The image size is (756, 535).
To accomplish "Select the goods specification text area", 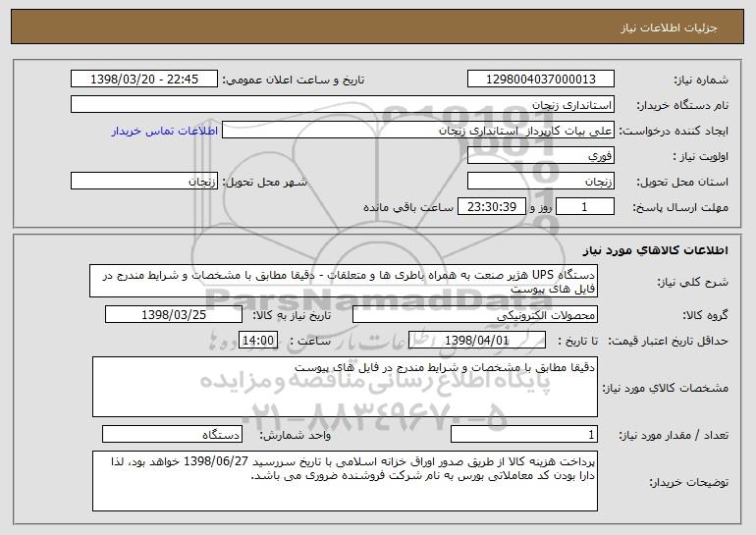I will click(345, 387).
